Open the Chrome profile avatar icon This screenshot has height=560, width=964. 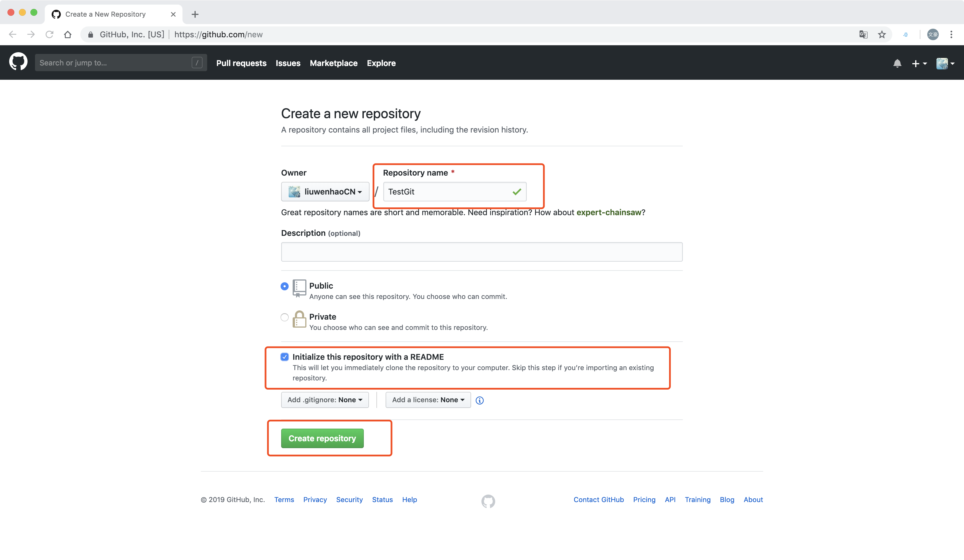(933, 34)
